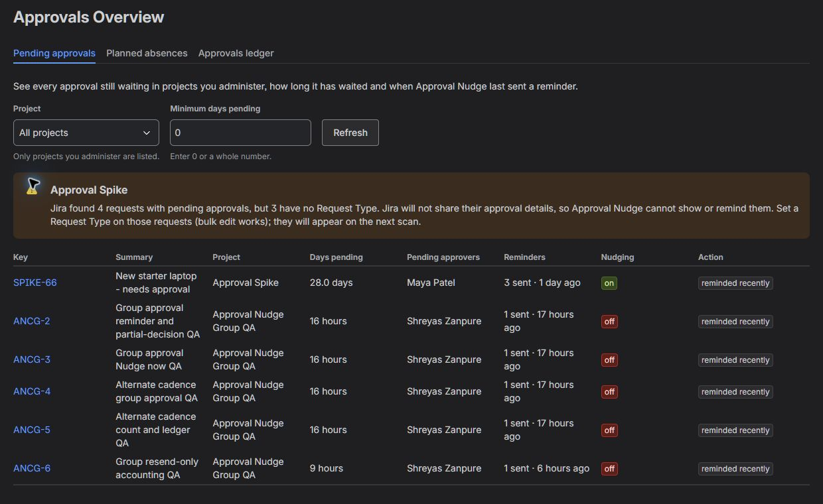Click the "1 sent · 6 hours ago" reminder cell
Viewport: 823px width, 504px height.
pos(547,468)
